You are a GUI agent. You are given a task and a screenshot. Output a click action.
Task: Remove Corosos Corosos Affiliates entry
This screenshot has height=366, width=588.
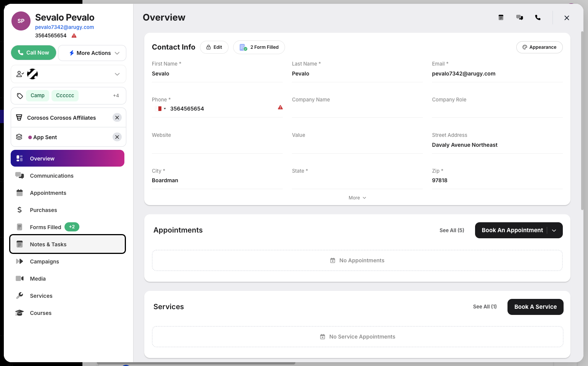[117, 118]
